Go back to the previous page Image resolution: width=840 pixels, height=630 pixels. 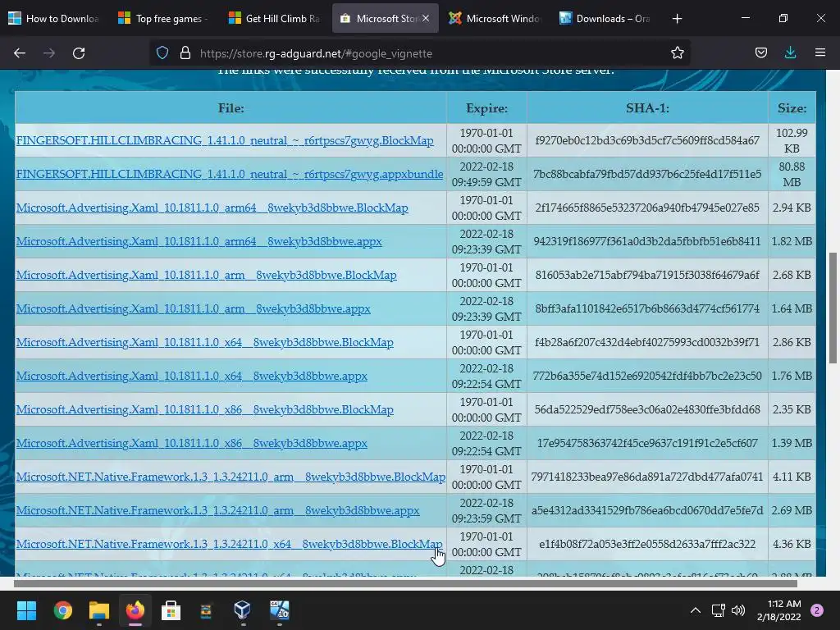pos(20,53)
